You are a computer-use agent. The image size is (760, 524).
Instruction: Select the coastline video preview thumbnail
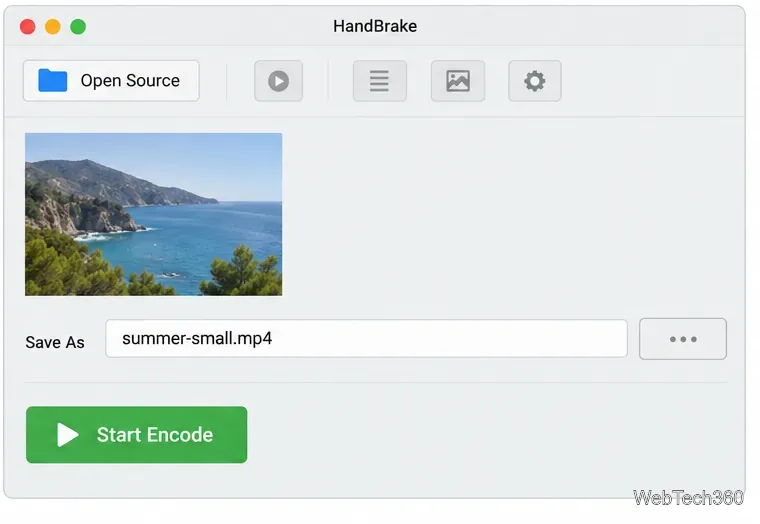coord(154,214)
